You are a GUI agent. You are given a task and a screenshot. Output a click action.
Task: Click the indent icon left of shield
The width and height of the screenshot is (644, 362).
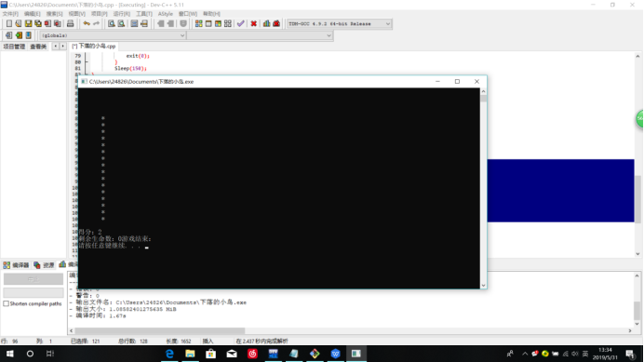170,24
